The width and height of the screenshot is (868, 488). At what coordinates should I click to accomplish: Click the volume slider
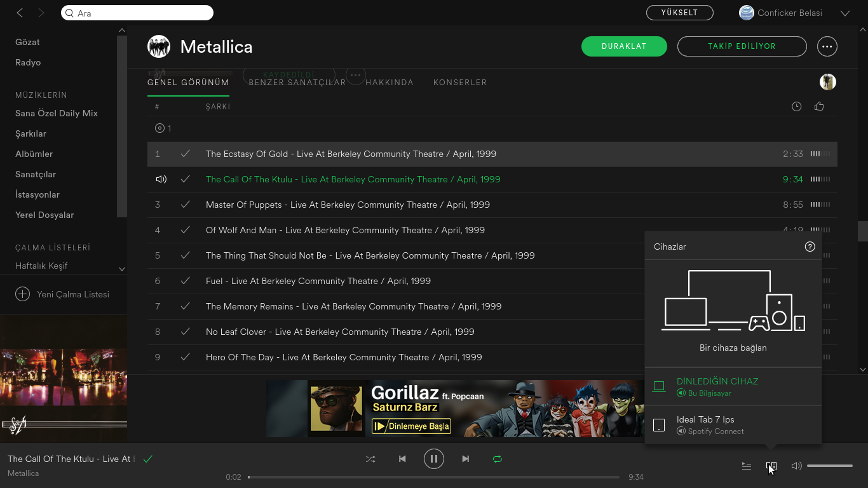pyautogui.click(x=830, y=466)
